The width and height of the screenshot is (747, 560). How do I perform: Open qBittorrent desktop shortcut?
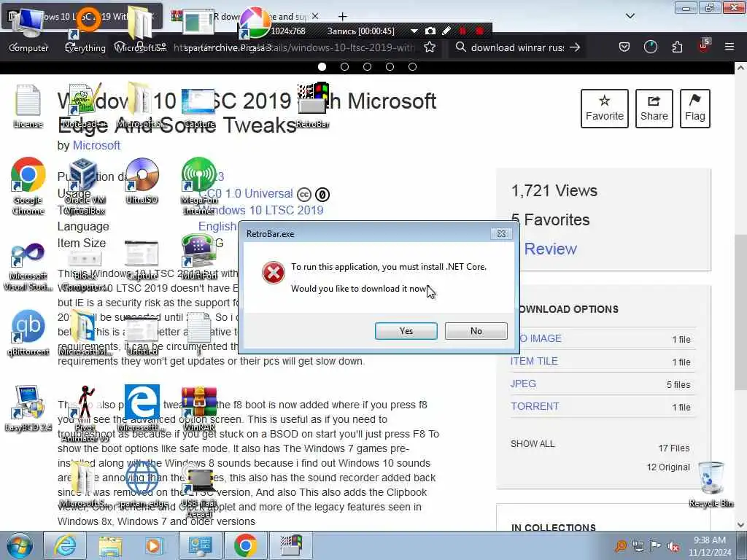tap(28, 332)
